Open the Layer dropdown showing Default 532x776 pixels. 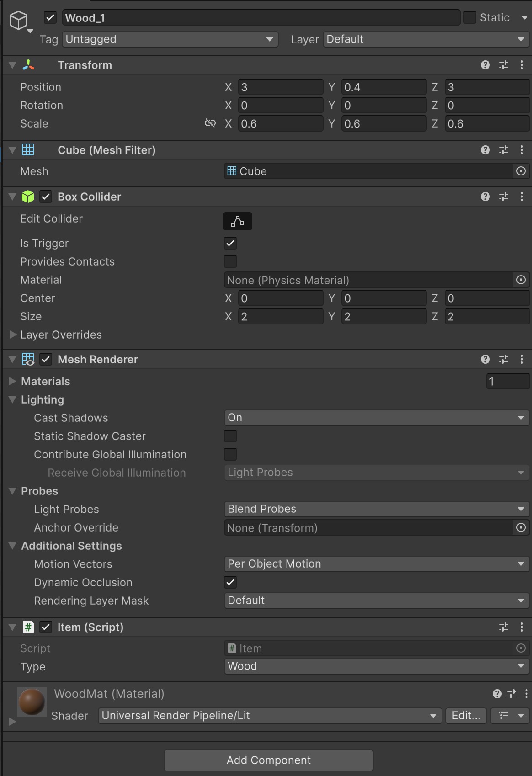tap(426, 39)
